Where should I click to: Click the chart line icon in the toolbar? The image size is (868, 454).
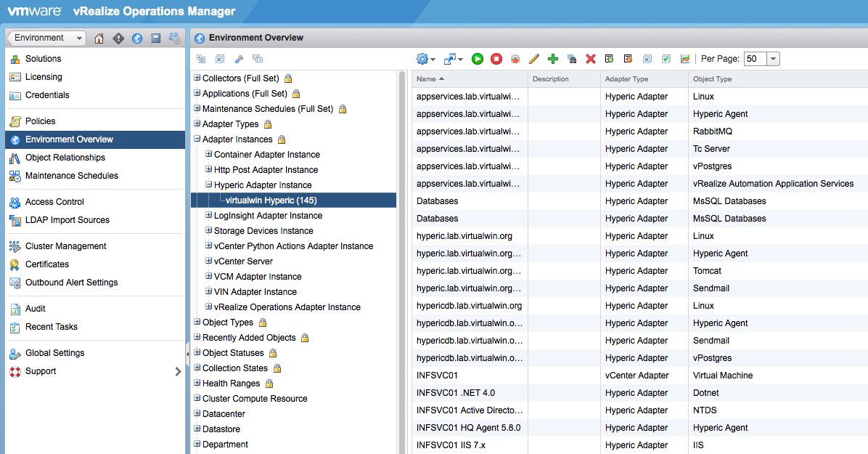pos(685,59)
